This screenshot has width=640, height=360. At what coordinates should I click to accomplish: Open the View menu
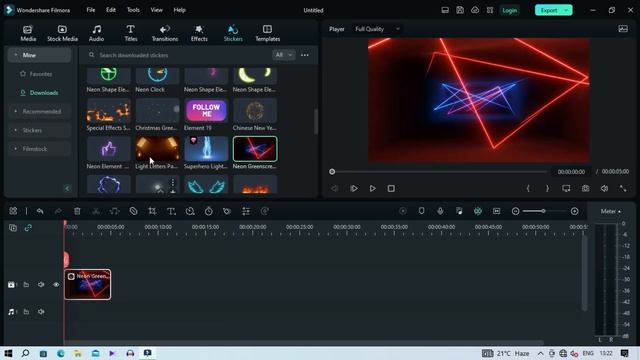click(x=156, y=10)
